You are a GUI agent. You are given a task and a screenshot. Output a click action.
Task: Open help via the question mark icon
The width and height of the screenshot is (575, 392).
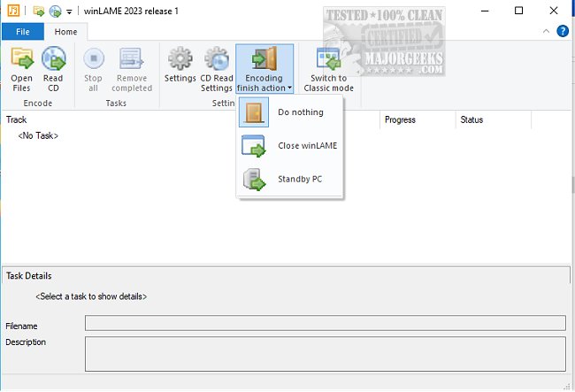(x=563, y=31)
